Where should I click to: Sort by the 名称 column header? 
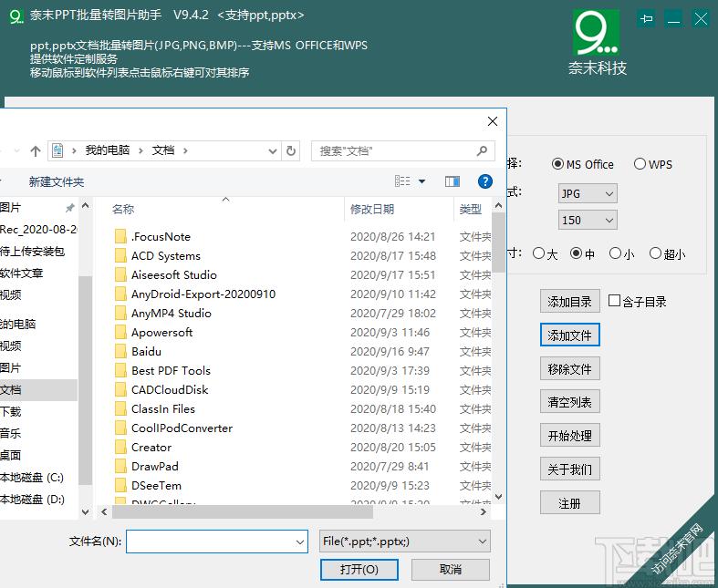click(x=123, y=209)
